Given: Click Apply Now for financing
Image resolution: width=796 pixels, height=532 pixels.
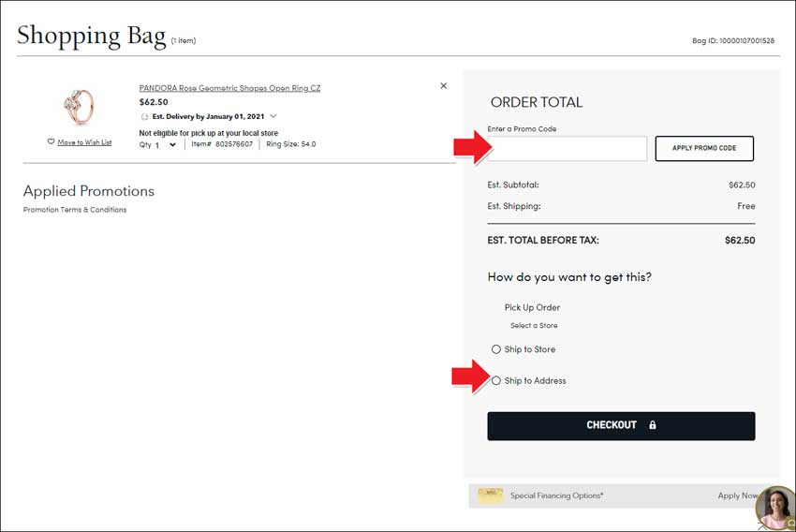Looking at the screenshot, I should (x=738, y=495).
